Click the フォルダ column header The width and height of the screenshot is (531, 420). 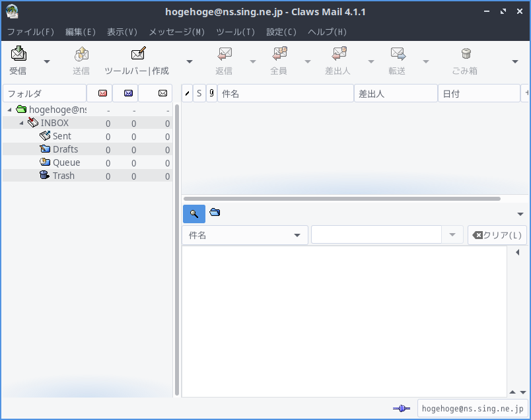(x=45, y=93)
